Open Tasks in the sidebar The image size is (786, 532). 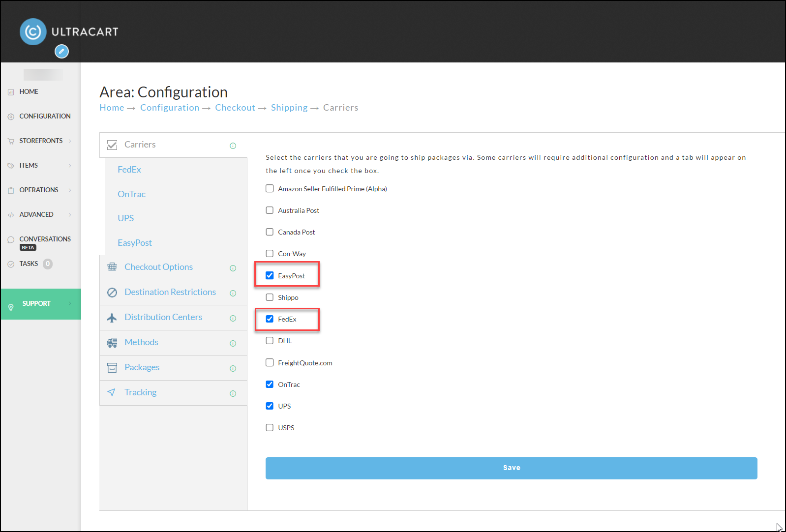[29, 264]
